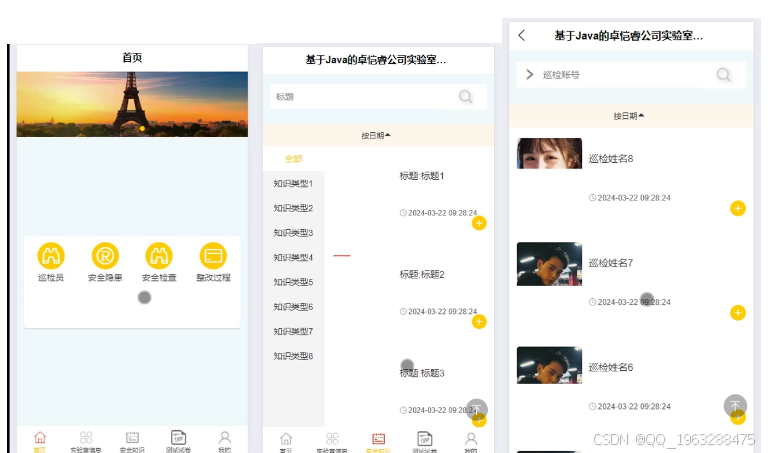Open entry titled 标题:标题1
The image size is (770, 453).
pos(422,176)
